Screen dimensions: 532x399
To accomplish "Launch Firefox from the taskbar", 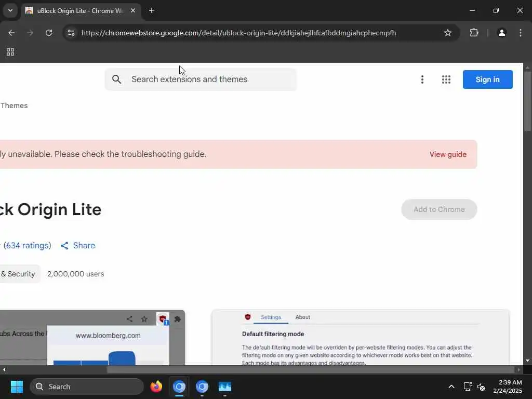I will (x=156, y=387).
